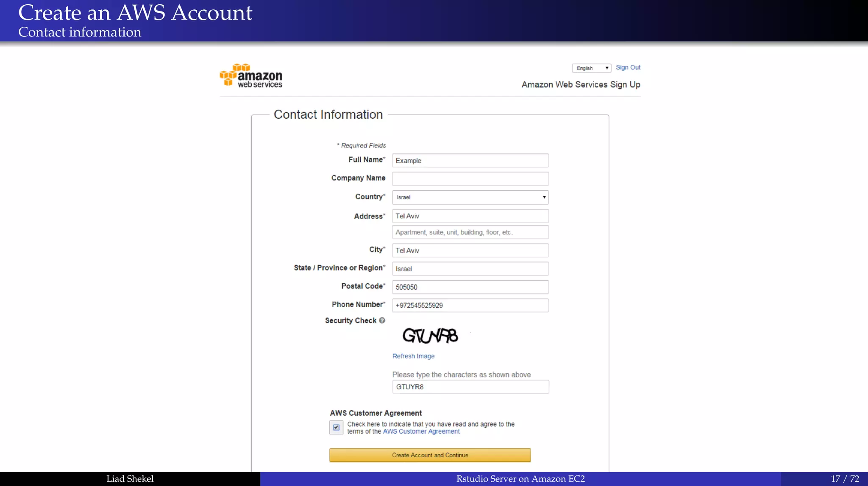Click the captcha security image

pos(430,336)
